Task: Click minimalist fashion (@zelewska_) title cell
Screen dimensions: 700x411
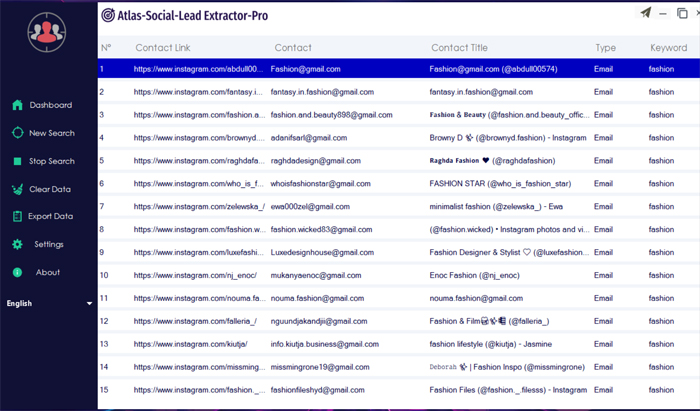Action: [496, 207]
